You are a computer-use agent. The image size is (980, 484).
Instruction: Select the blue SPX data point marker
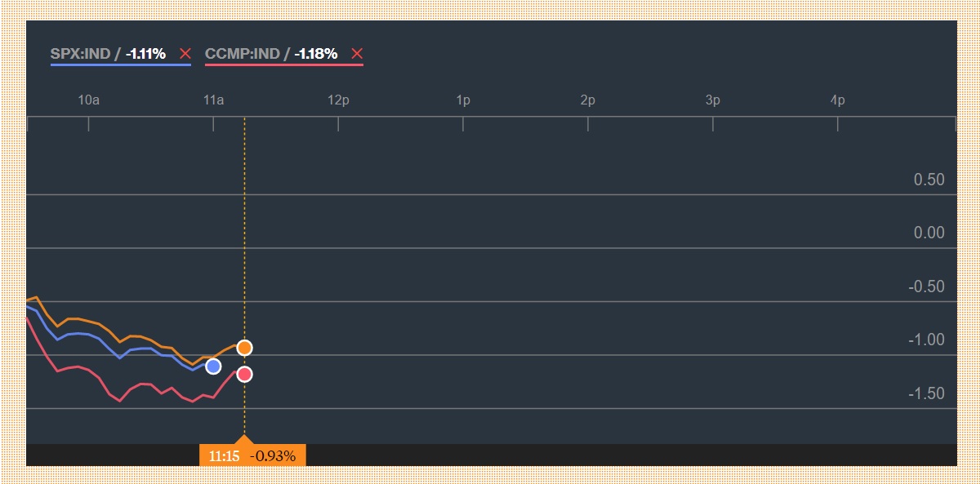(x=213, y=366)
